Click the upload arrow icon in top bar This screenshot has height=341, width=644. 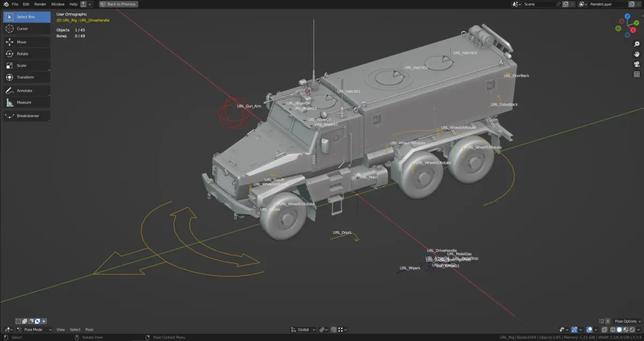pyautogui.click(x=83, y=4)
